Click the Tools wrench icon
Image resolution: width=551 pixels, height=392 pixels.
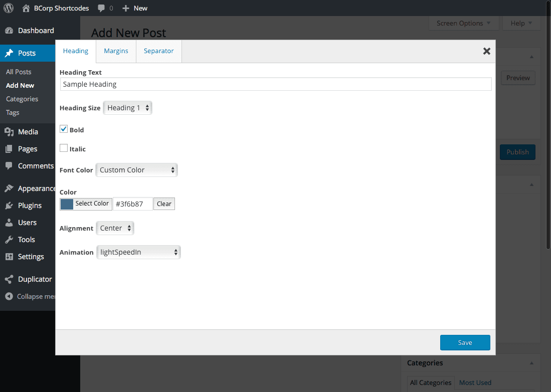[x=9, y=240]
